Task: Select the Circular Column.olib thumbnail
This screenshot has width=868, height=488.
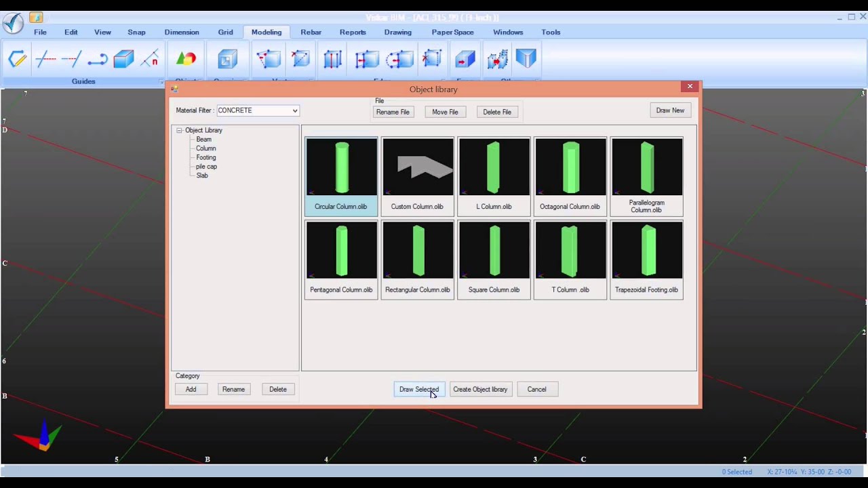Action: 341,176
